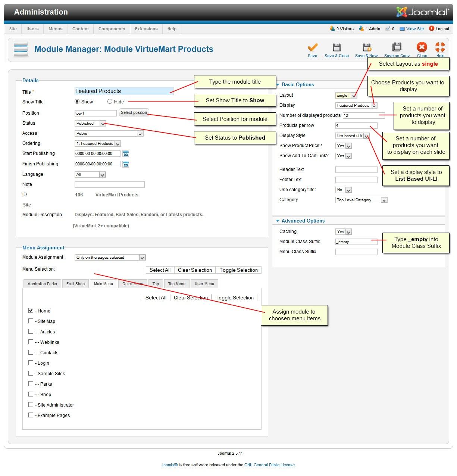Switch to User Menu tab
Viewport: 457px width, 476px height.
[x=204, y=284]
